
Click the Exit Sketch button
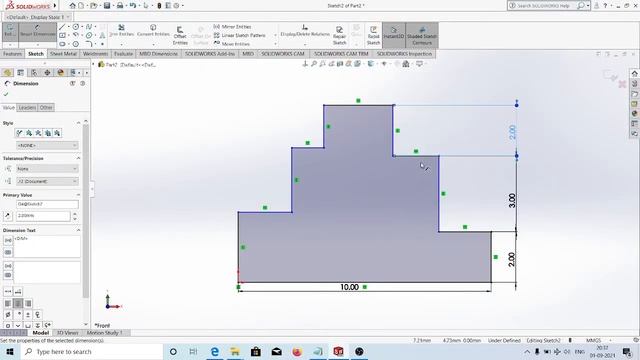(x=10, y=32)
